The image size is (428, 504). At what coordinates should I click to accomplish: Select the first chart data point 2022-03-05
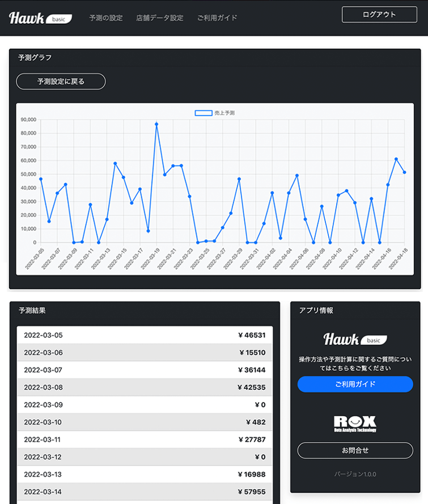(x=41, y=179)
